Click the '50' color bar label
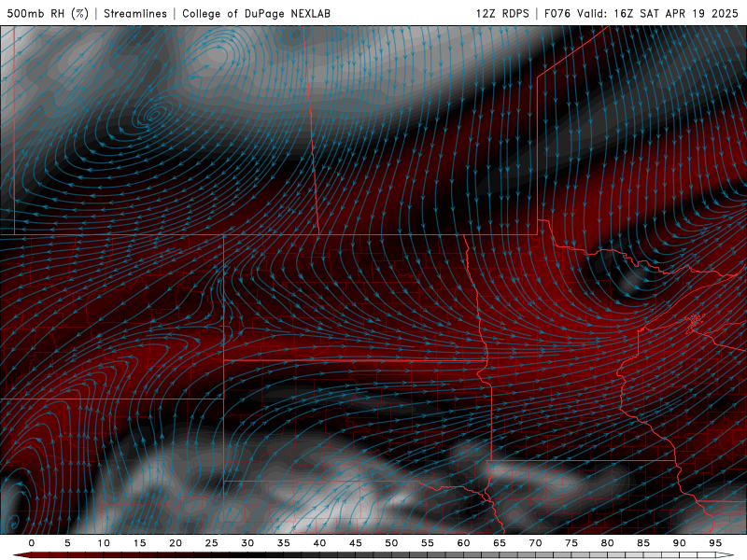The height and width of the screenshot is (560, 747). click(x=391, y=543)
